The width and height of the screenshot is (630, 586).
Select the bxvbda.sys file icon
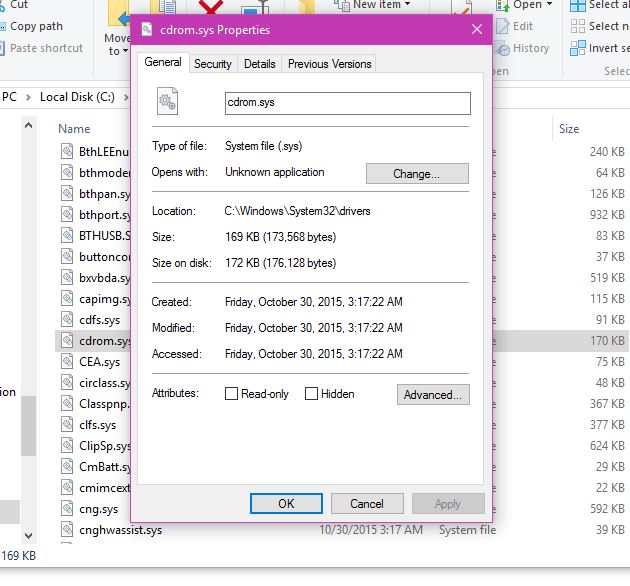(x=67, y=277)
